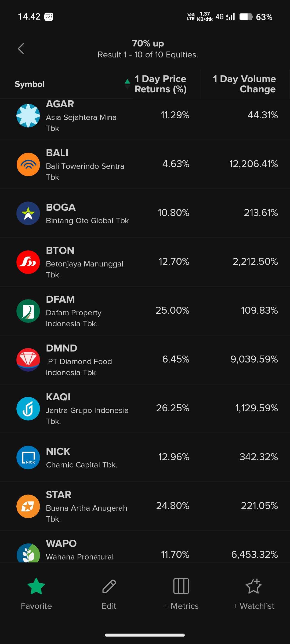Tap the STAR Buana Artha logo

point(28,506)
